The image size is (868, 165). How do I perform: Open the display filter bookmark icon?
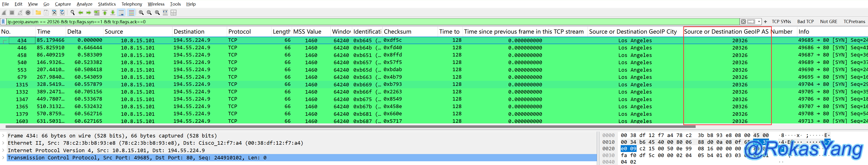pos(3,21)
